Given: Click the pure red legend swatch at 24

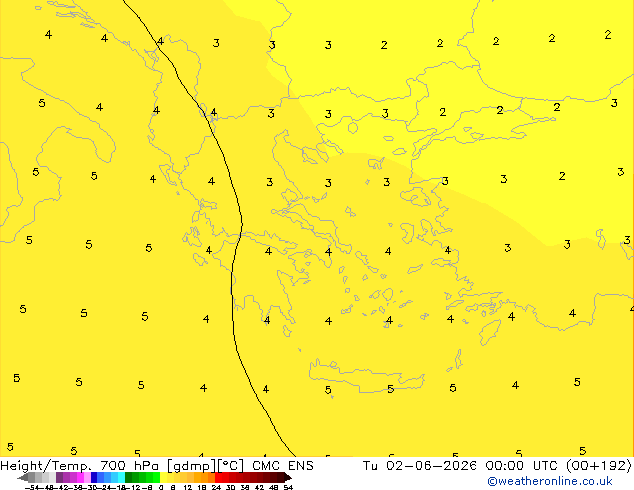Looking at the screenshot, I should 218,477.
